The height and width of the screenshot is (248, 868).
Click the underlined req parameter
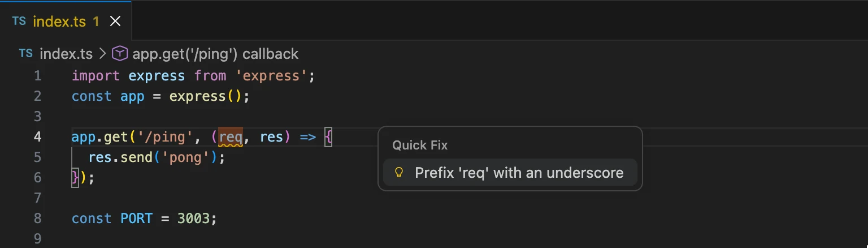[231, 137]
